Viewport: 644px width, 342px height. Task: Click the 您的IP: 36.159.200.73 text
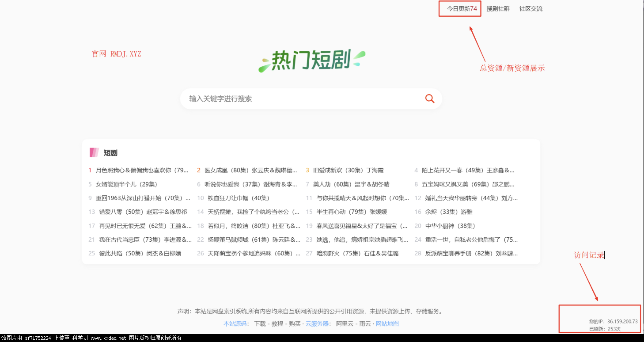point(613,321)
